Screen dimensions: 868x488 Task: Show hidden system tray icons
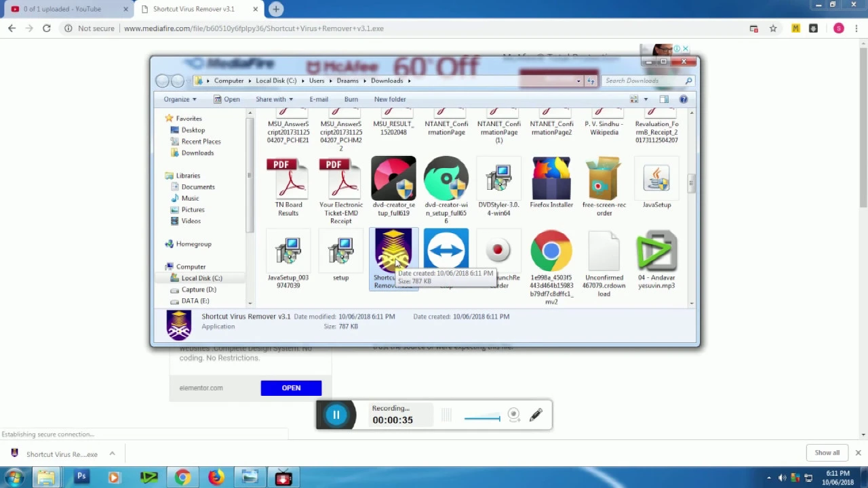[769, 478]
